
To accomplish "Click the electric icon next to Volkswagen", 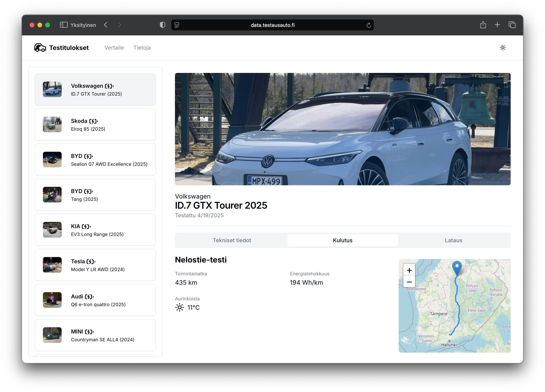I will [109, 86].
